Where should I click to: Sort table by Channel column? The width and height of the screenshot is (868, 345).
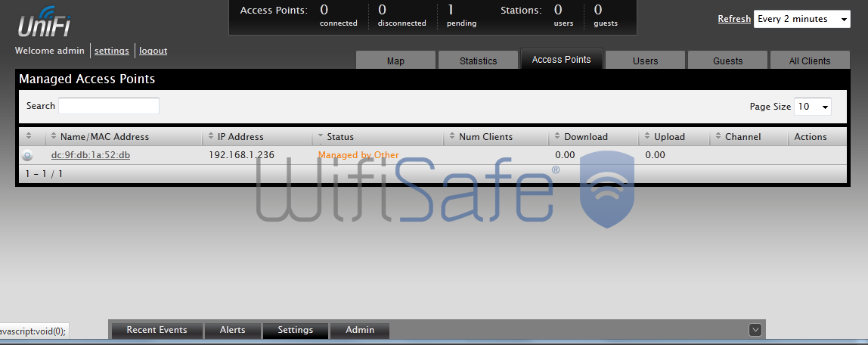point(742,137)
